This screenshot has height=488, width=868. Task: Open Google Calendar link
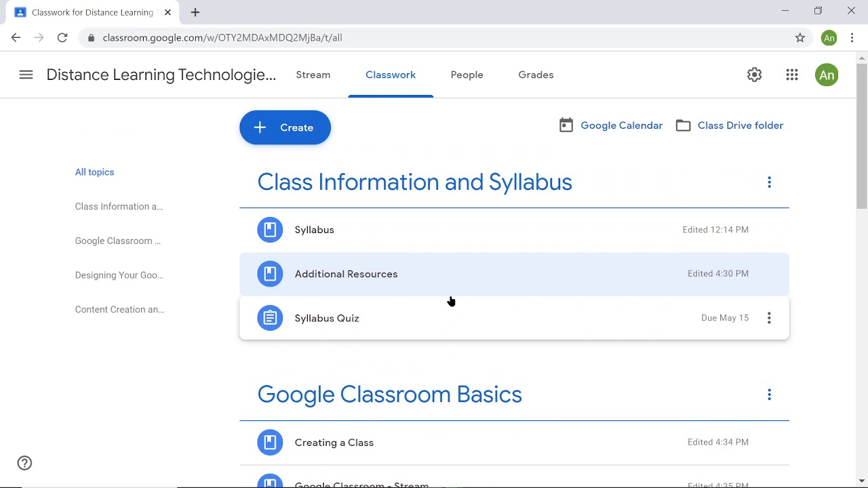pyautogui.click(x=622, y=125)
